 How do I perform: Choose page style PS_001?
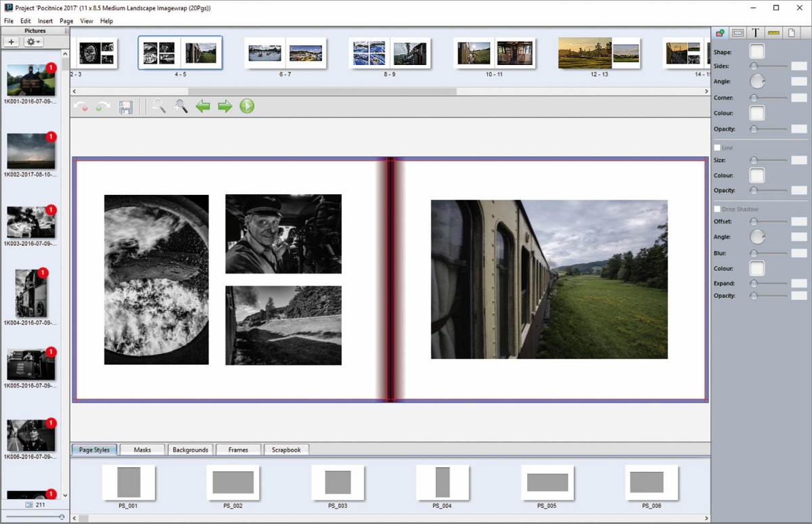pos(129,483)
